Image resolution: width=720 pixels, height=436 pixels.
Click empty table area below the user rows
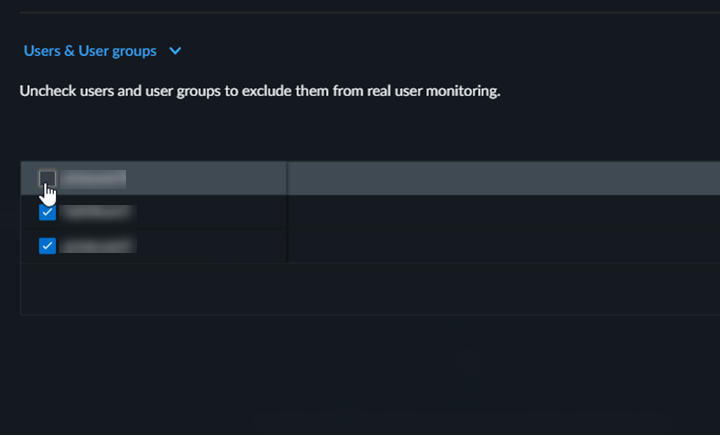[x=370, y=289]
